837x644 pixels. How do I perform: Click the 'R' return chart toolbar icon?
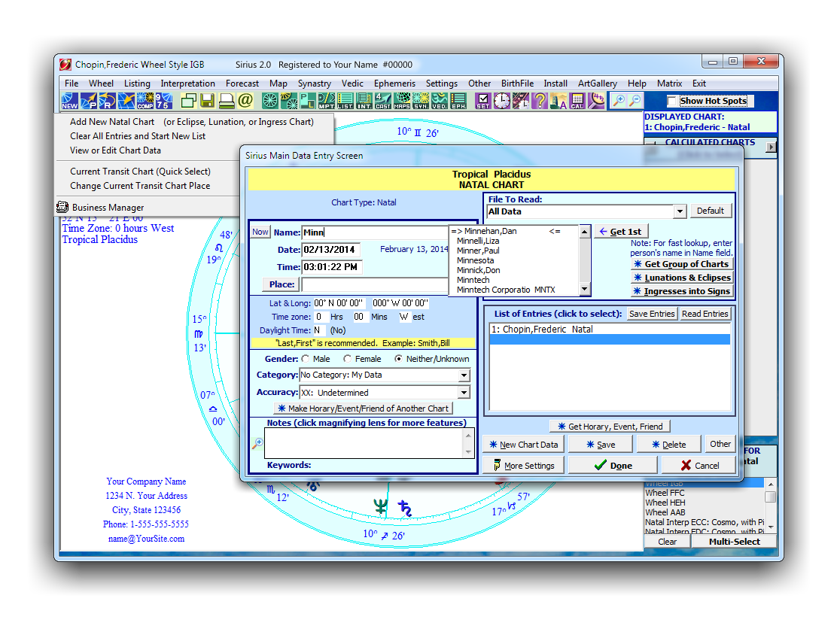point(108,101)
